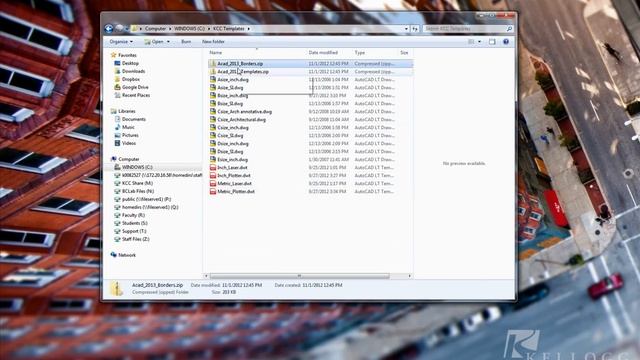Click the Network icon in the sidebar

pyautogui.click(x=113, y=255)
